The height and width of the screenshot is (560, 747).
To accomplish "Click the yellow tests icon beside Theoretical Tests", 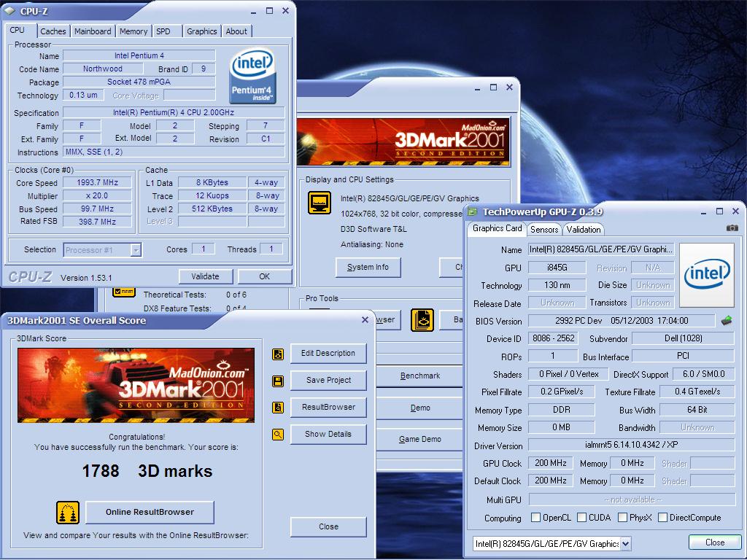I will pyautogui.click(x=124, y=292).
